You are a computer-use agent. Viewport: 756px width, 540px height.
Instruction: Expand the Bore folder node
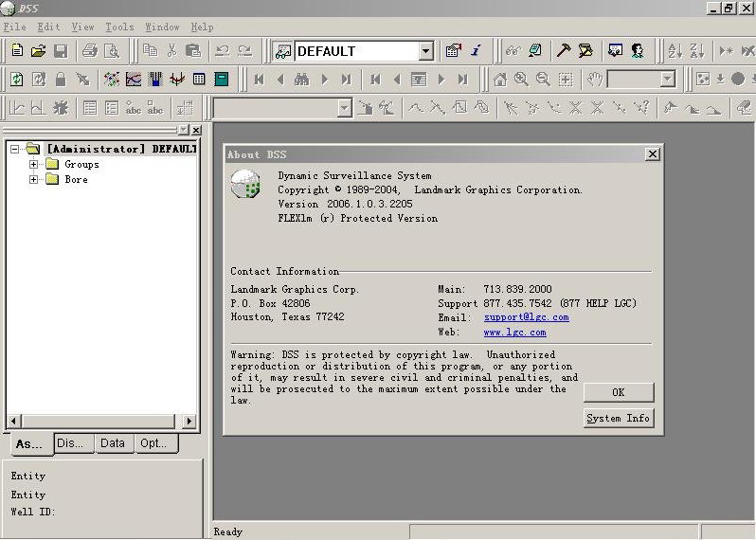click(33, 180)
